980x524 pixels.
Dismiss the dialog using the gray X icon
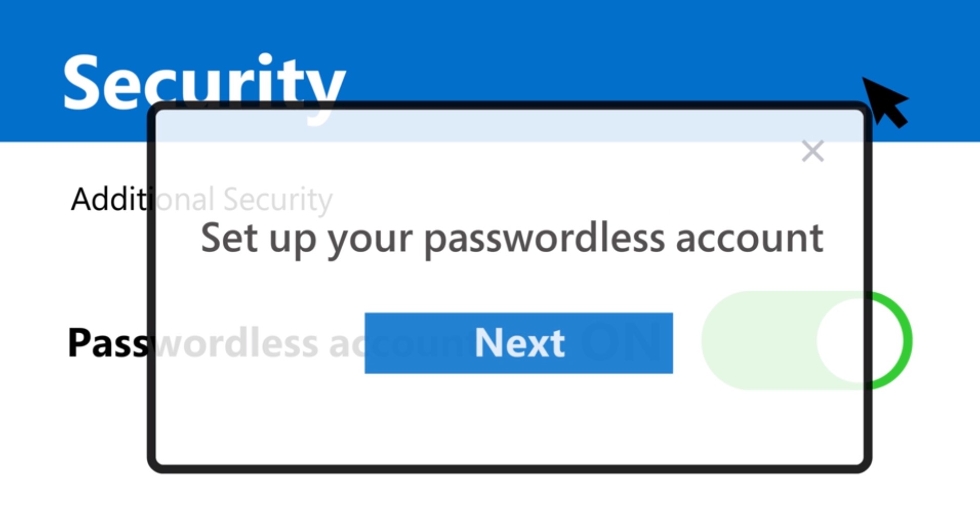coord(813,151)
